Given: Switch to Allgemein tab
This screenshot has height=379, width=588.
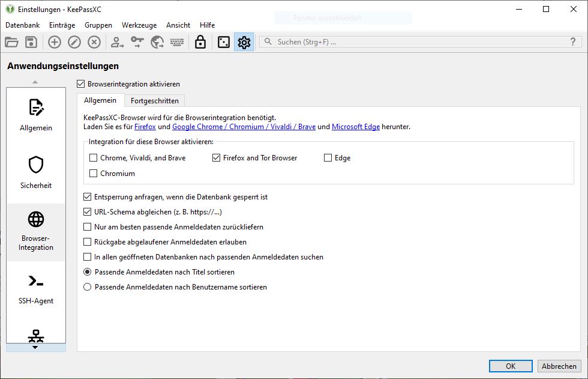Looking at the screenshot, I should point(100,100).
